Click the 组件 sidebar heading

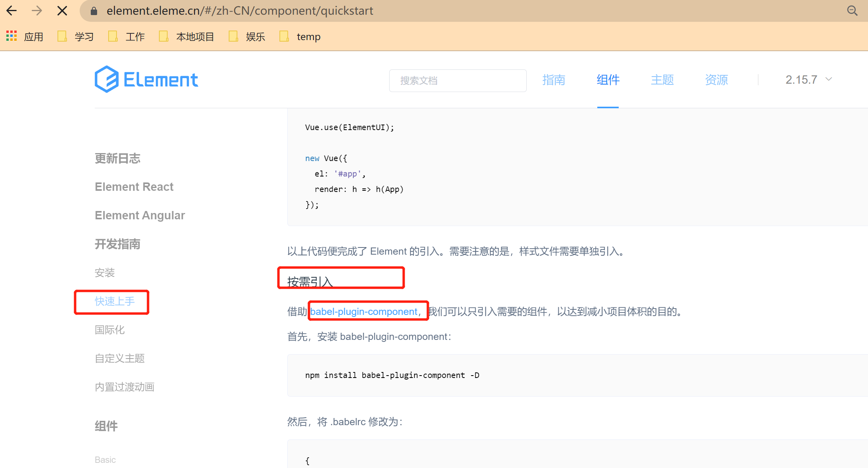106,426
